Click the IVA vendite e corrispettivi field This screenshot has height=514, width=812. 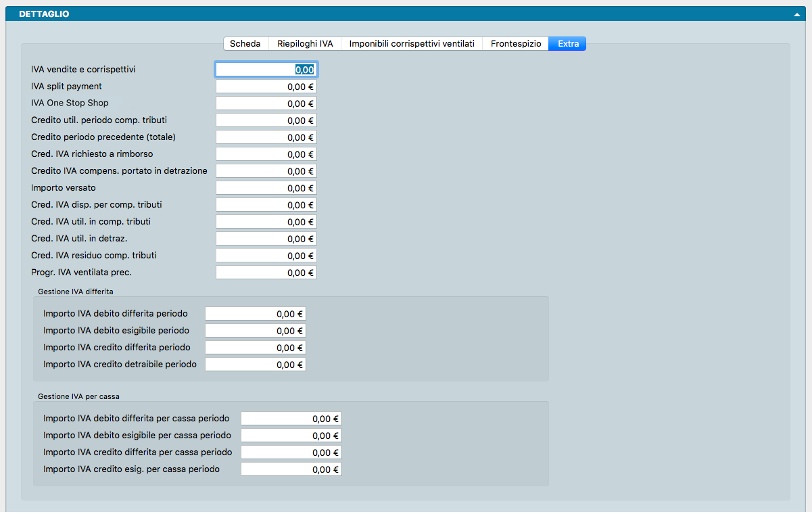(266, 69)
